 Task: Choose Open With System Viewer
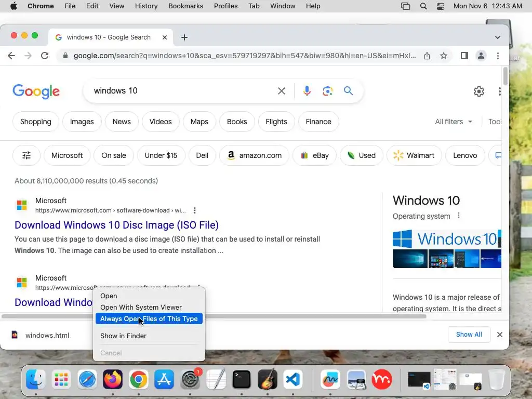pyautogui.click(x=149, y=308)
